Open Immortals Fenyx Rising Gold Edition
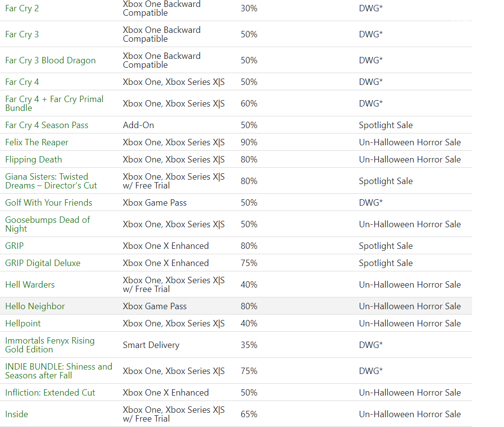This screenshot has height=427, width=504. pos(50,345)
